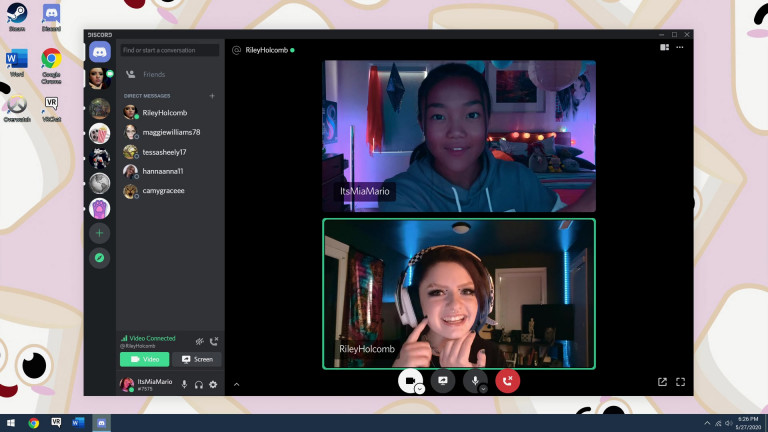Pop out the call window
This screenshot has height=432, width=768.
pos(662,382)
